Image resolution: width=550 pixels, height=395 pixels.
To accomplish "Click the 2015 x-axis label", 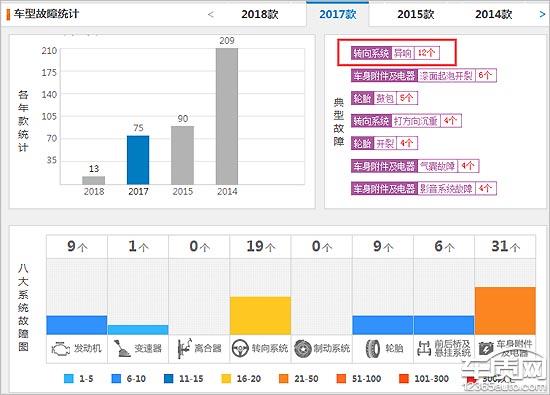I will [x=182, y=192].
